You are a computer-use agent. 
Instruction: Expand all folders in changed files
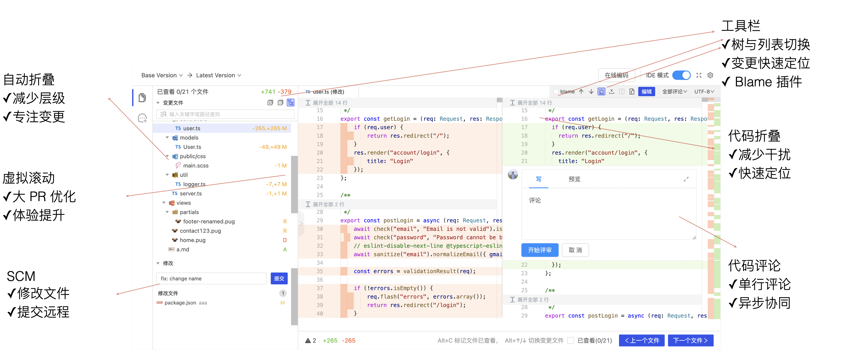(x=270, y=102)
